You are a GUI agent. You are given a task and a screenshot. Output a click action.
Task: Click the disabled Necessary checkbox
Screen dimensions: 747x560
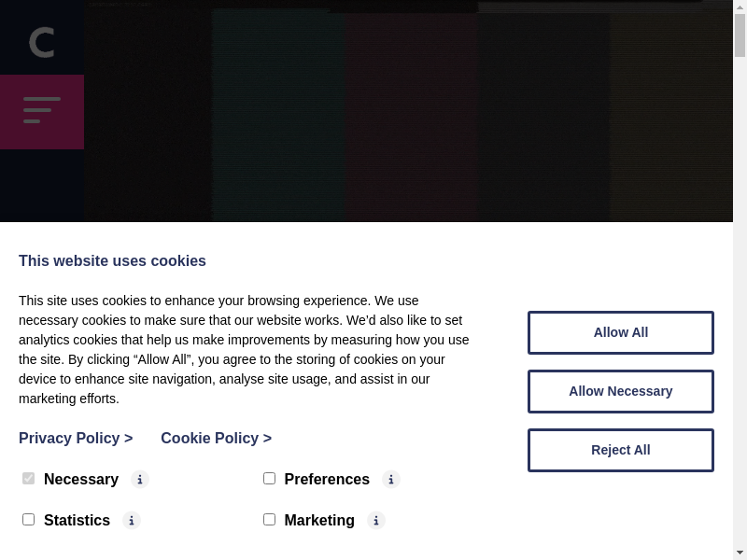(x=28, y=479)
